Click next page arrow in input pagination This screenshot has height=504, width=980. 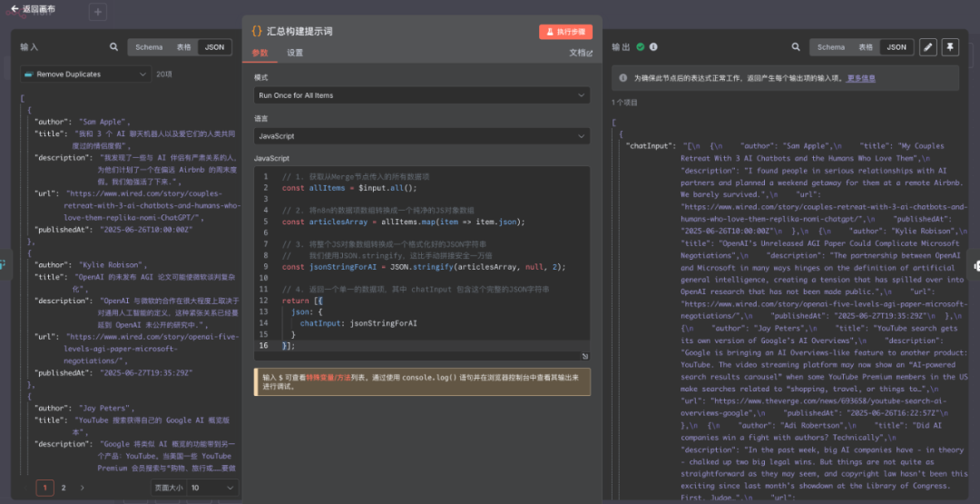point(82,488)
